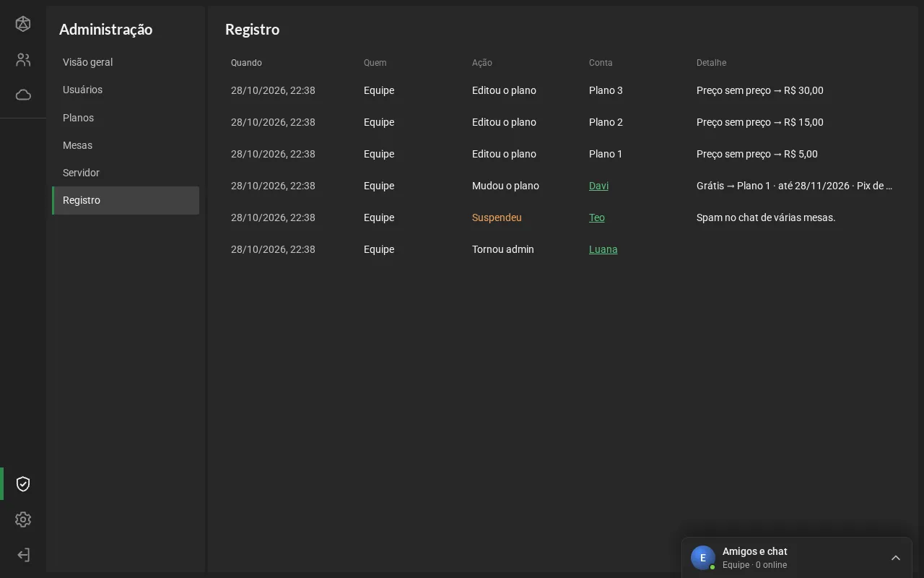
Task: Open Visão geral section
Action: (126, 62)
